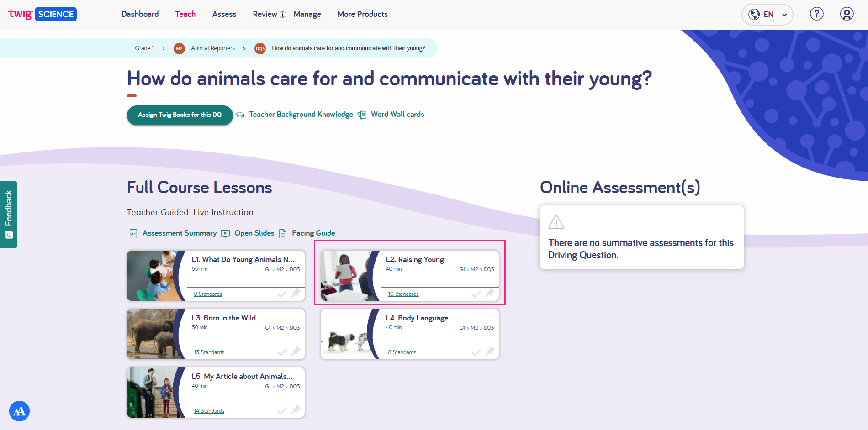The height and width of the screenshot is (430, 868).
Task: Click the Review info icon
Action: [283, 15]
